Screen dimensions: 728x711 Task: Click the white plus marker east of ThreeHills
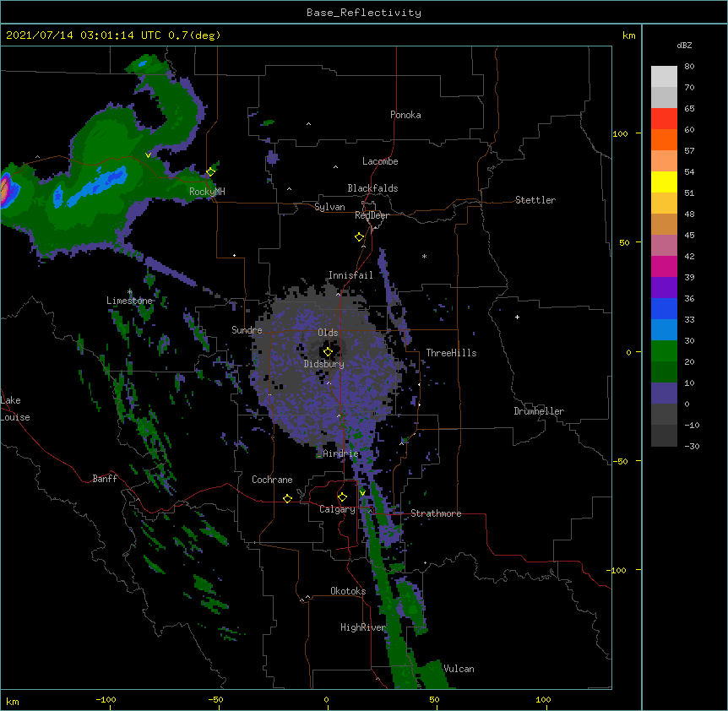[517, 317]
